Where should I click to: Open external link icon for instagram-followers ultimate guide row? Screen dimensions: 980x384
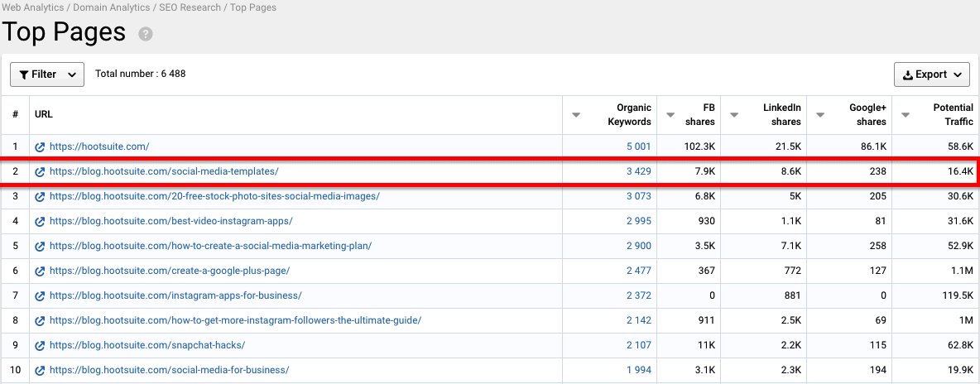point(40,320)
